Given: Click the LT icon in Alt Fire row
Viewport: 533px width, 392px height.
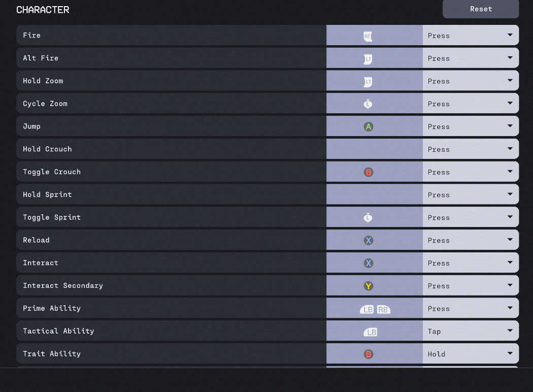Looking at the screenshot, I should click(368, 59).
